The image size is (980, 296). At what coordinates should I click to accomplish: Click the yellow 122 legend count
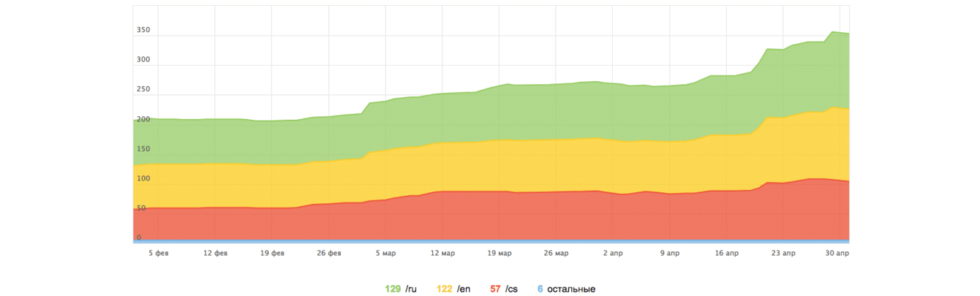click(x=444, y=289)
